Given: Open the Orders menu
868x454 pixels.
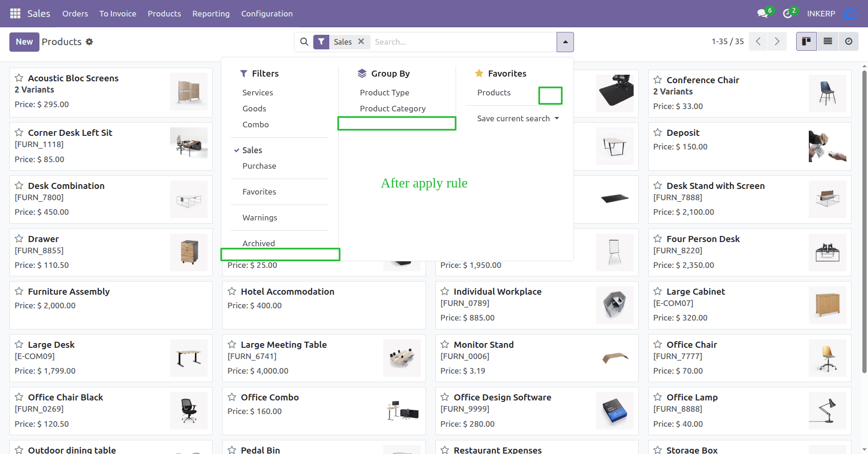Looking at the screenshot, I should pyautogui.click(x=75, y=14).
